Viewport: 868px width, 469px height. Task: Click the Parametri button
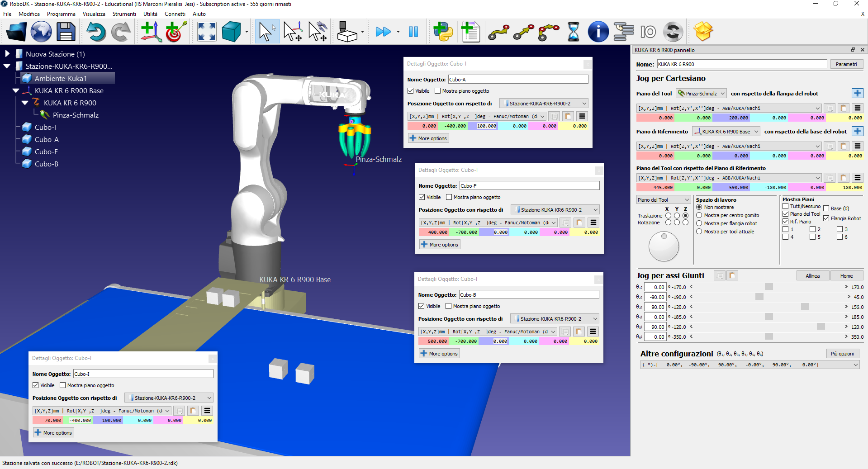coord(846,64)
